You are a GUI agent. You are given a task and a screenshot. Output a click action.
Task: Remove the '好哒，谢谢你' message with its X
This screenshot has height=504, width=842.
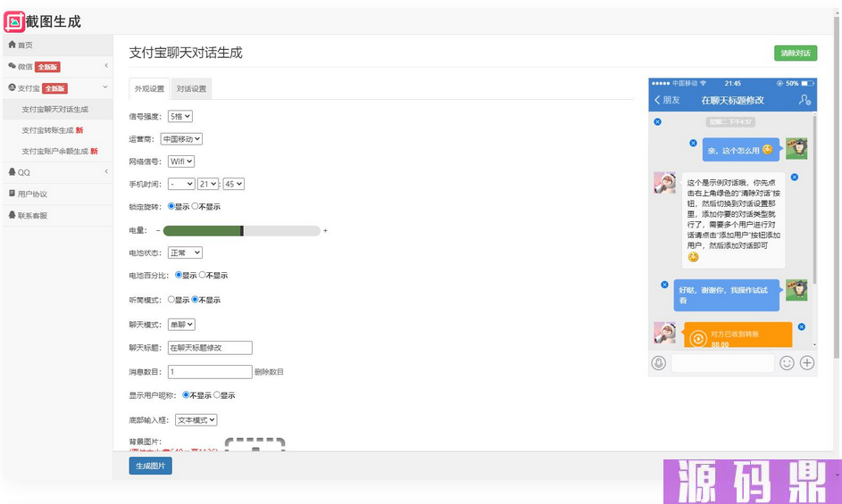(664, 285)
